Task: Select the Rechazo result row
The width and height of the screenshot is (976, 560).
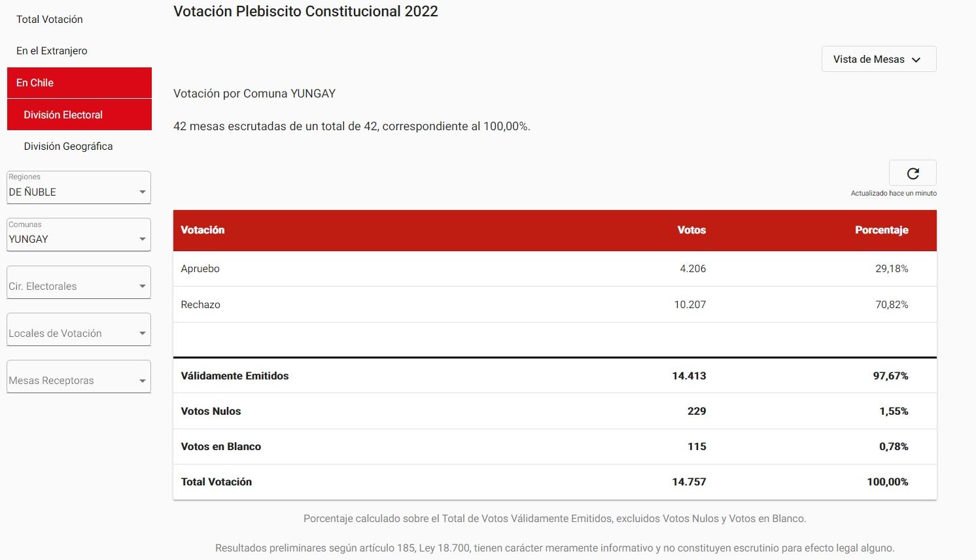Action: 555,305
